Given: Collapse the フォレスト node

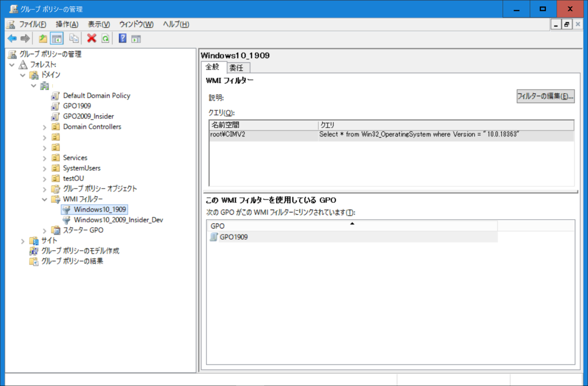Looking at the screenshot, I should tap(12, 64).
